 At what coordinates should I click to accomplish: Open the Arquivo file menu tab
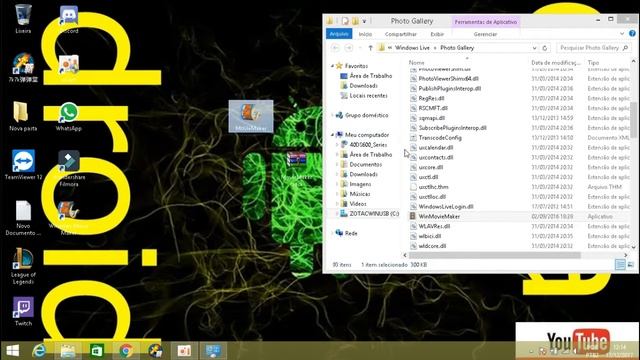point(339,34)
